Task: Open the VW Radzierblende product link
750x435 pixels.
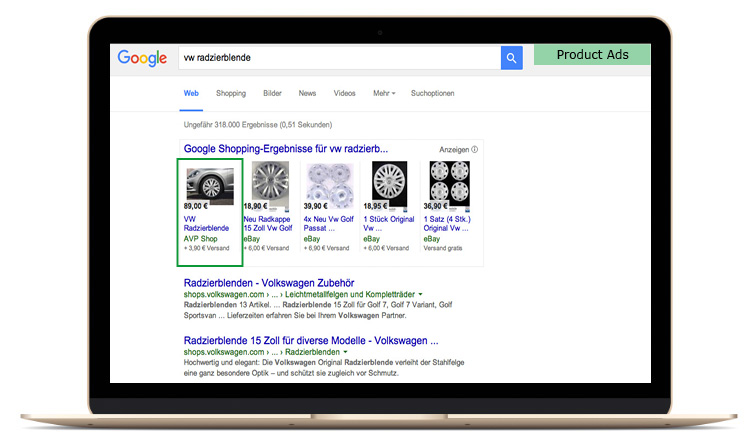Action: click(x=206, y=223)
